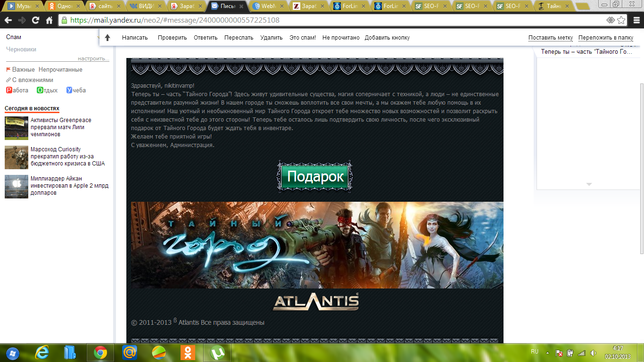The image size is (644, 362).
Task: Select the green Отдых label
Action: click(x=47, y=90)
